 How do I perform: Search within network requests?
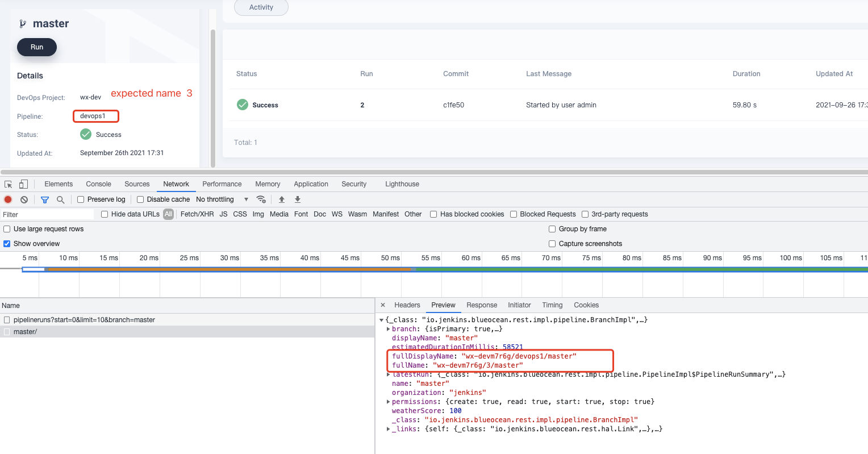(60, 199)
